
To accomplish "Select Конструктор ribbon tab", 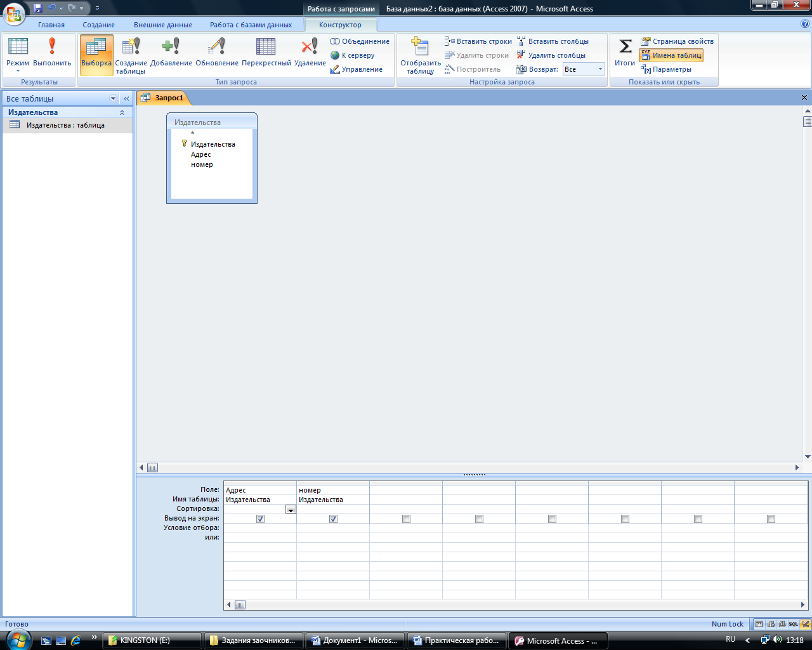I will pyautogui.click(x=341, y=25).
